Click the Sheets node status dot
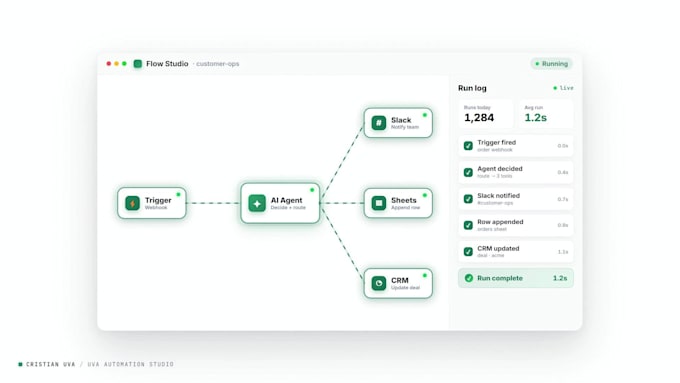This screenshot has width=680, height=383. pyautogui.click(x=425, y=195)
